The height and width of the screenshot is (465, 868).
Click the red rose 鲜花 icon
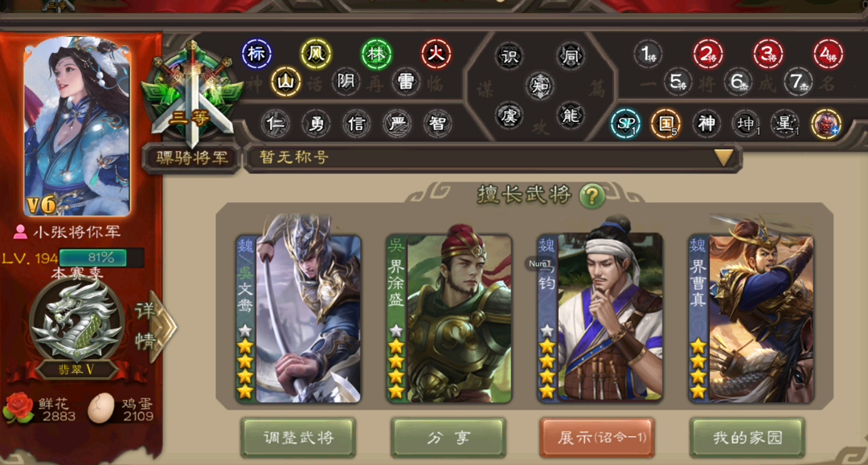18,409
